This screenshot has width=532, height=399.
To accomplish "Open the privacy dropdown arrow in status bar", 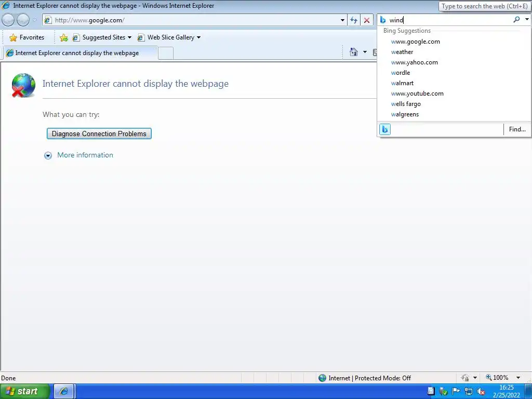I will [475, 378].
